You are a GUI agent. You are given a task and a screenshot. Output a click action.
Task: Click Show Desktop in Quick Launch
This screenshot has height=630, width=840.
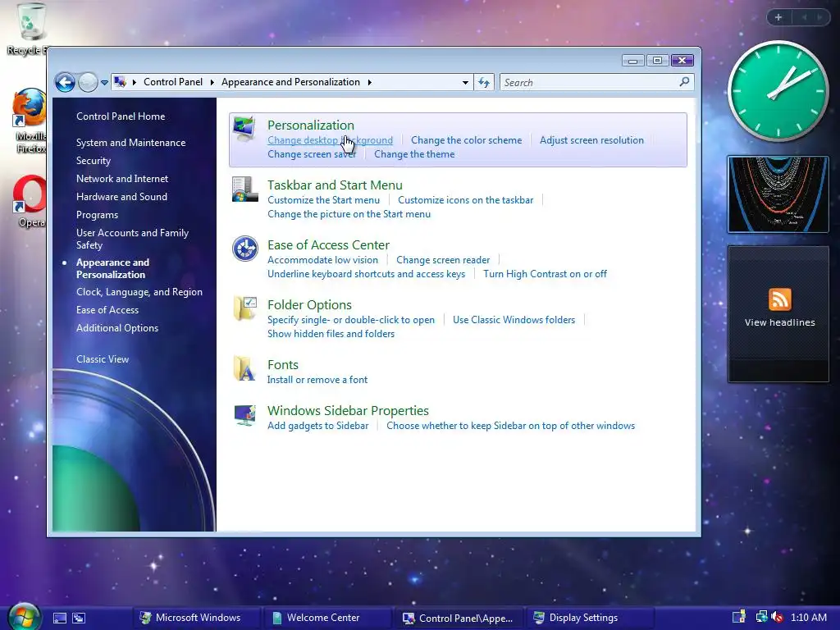pos(60,619)
